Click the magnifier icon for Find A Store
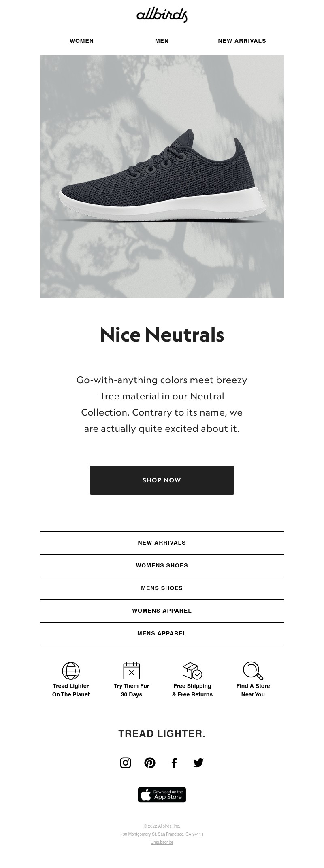The image size is (324, 868). [253, 671]
